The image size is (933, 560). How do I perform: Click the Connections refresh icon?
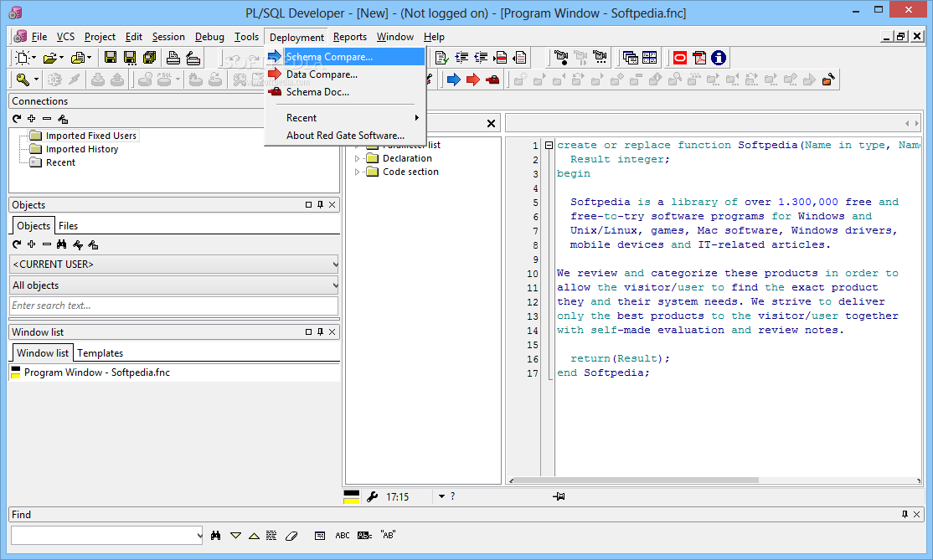(17, 119)
